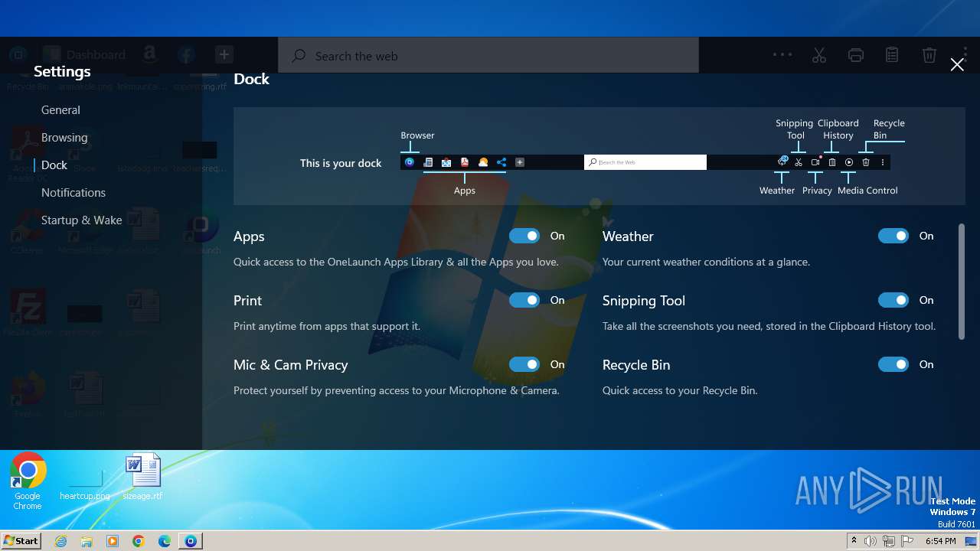Toggle Mic & Cam Privacy switch

coord(524,364)
